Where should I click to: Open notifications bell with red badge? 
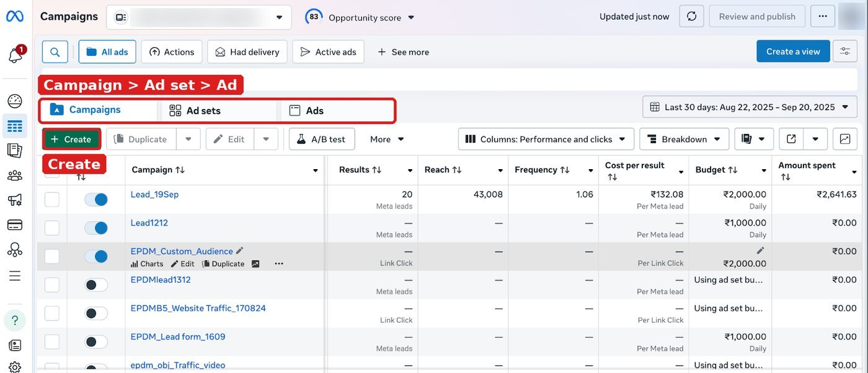coord(15,55)
